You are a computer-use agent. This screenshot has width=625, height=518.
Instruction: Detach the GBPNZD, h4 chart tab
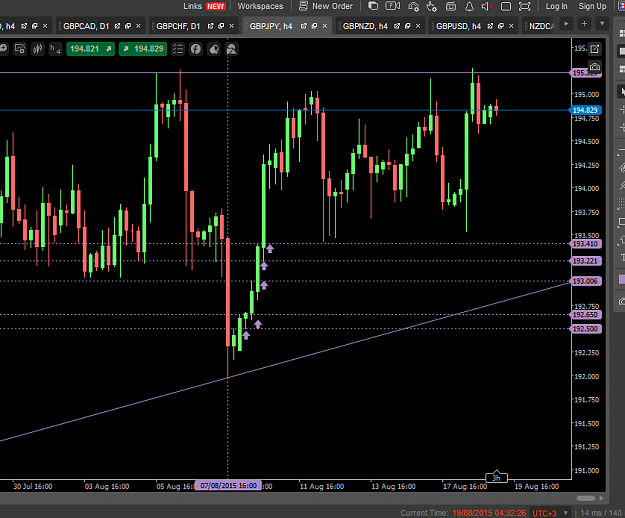(x=397, y=26)
